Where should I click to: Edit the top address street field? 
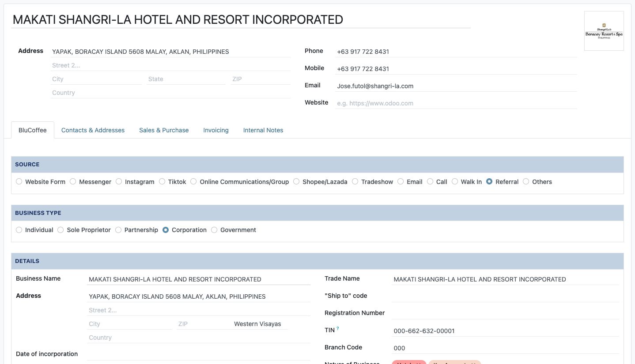click(x=170, y=52)
